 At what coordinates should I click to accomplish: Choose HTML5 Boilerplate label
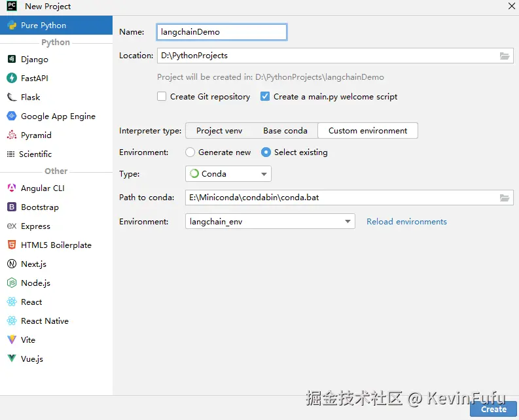[56, 245]
